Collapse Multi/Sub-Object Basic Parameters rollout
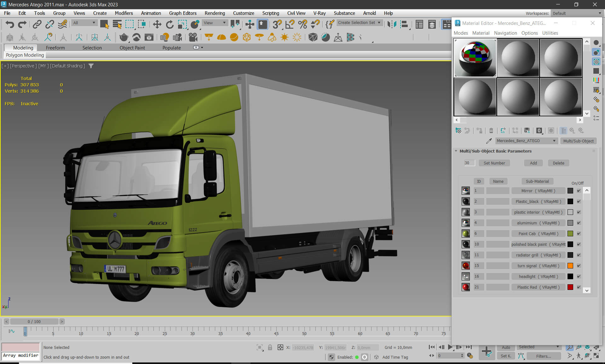 pos(456,151)
